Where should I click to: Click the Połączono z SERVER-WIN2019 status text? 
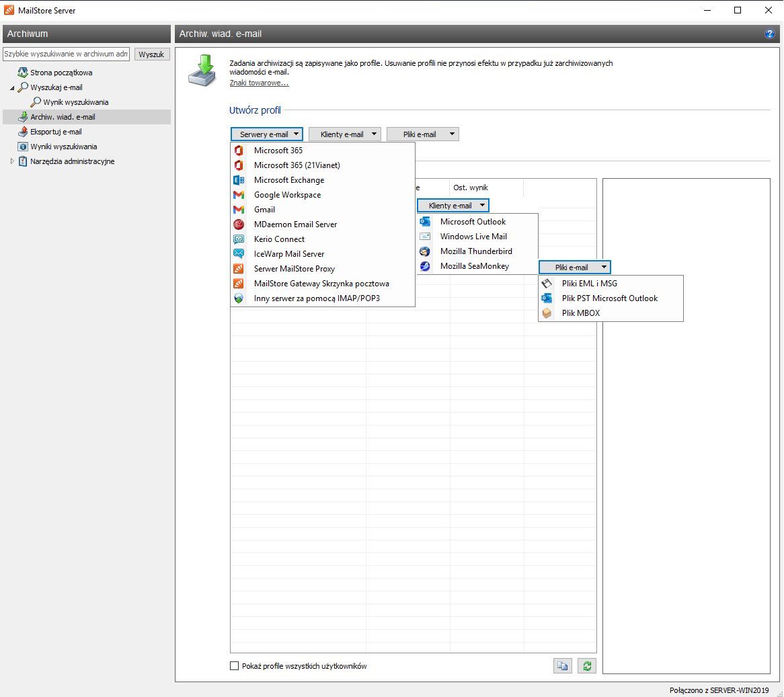719,690
